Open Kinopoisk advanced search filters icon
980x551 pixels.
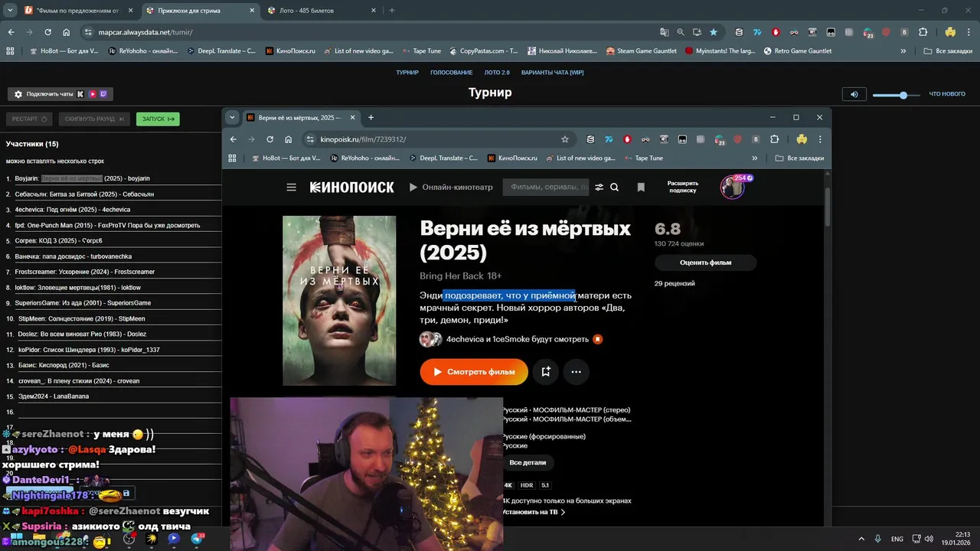(x=599, y=187)
